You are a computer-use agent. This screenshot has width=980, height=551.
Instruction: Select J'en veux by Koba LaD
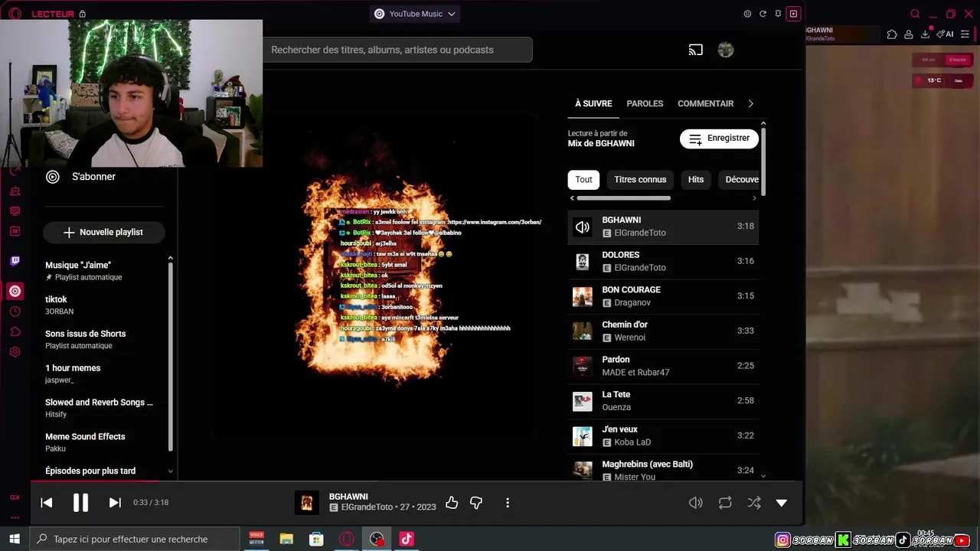(x=663, y=436)
